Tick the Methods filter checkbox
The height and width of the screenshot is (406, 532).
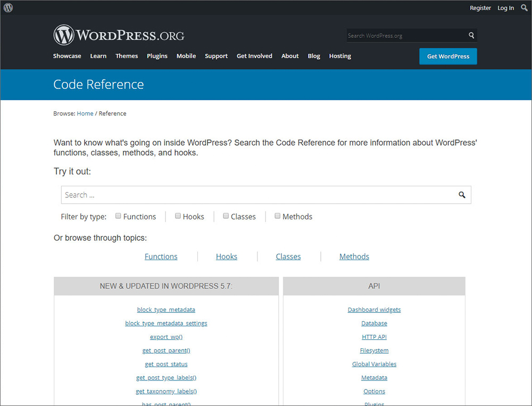pos(278,216)
